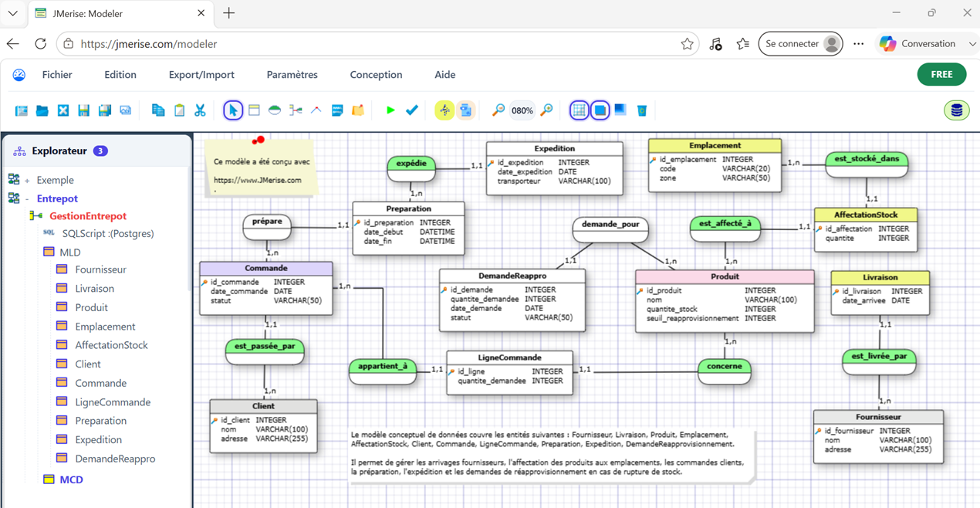Refresh the browser page
This screenshot has height=508, width=980.
41,44
